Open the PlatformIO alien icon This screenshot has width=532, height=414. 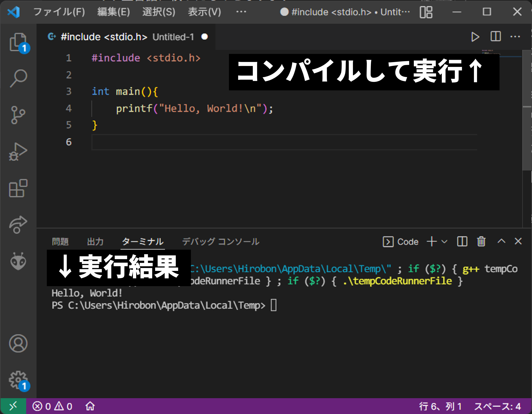coord(18,261)
